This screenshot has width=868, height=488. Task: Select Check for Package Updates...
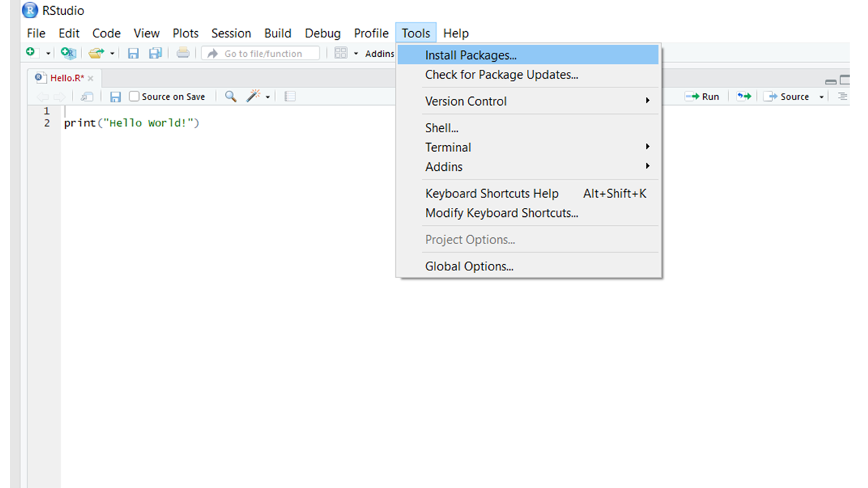point(528,75)
